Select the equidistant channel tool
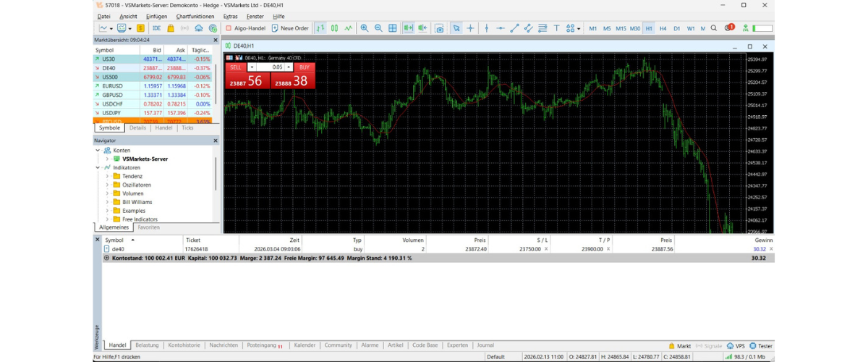This screenshot has width=868, height=362. [x=529, y=28]
